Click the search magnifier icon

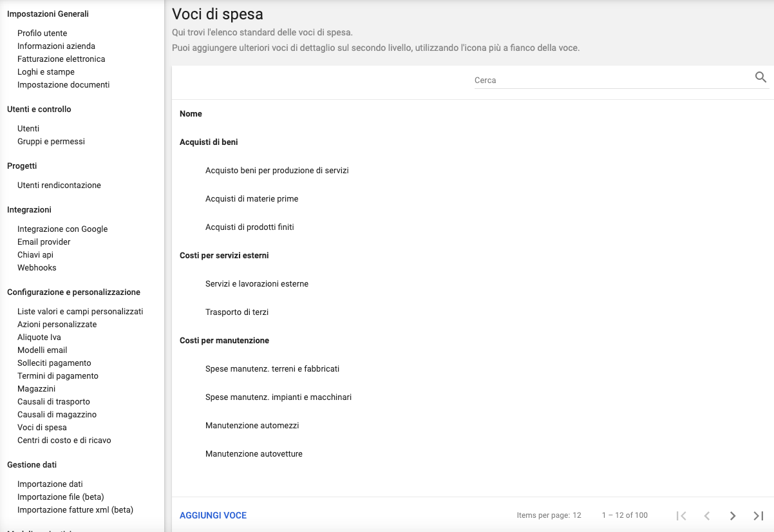click(x=760, y=78)
